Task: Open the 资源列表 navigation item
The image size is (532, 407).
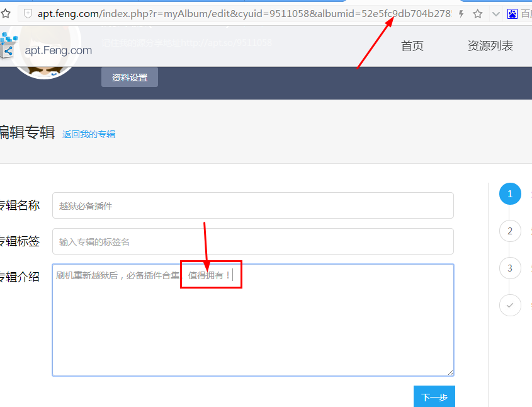Action: point(490,46)
